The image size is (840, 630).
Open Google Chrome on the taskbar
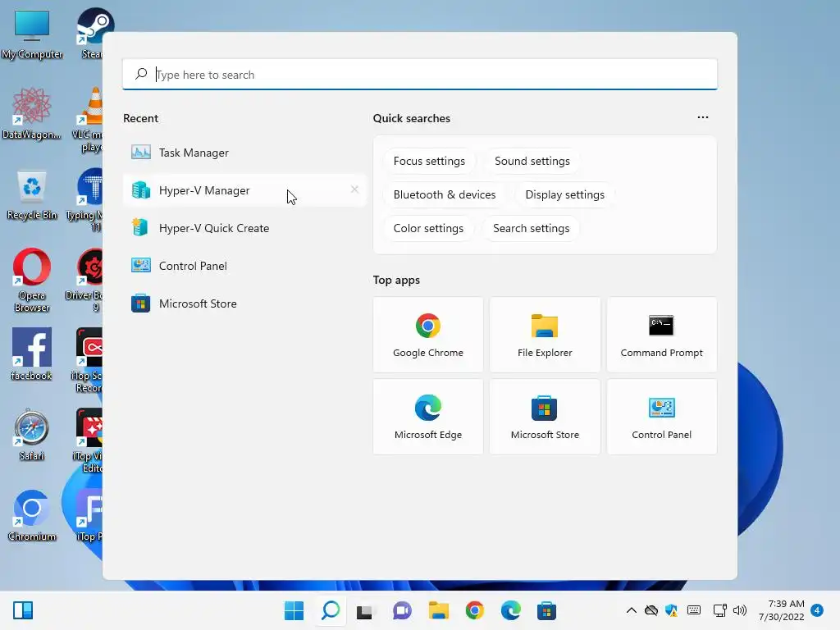(475, 610)
